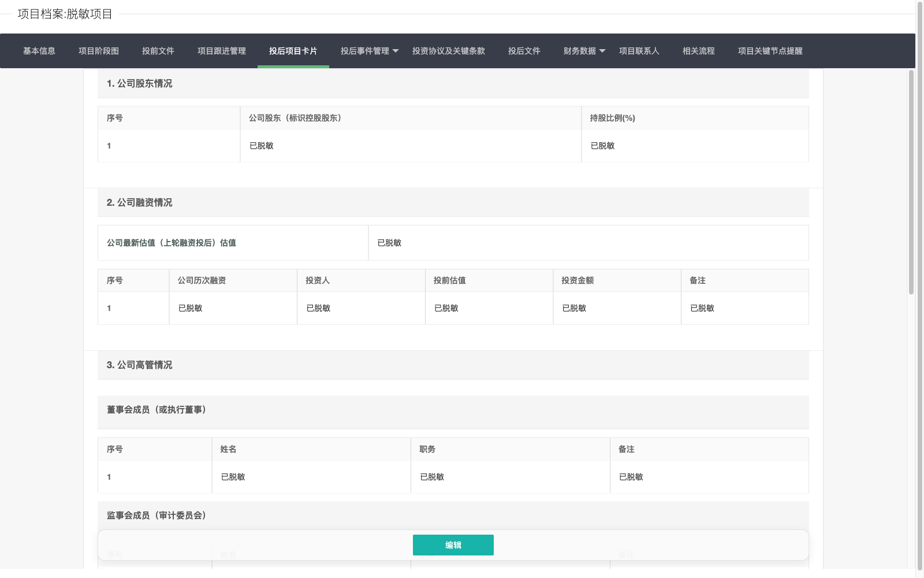View the 相关流程 tab

pos(699,51)
